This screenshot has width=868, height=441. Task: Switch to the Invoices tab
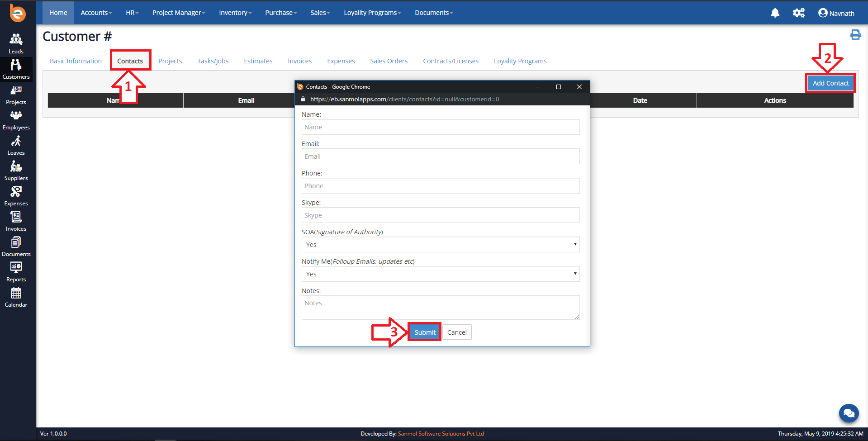coord(300,61)
